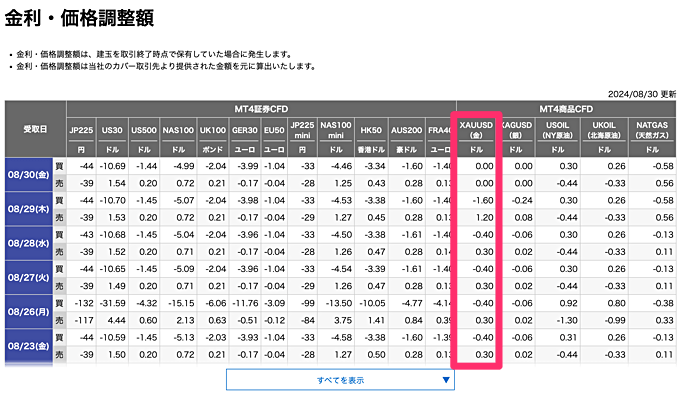
Task: Click the second bullet about カバー取引先
Action: click(x=166, y=66)
